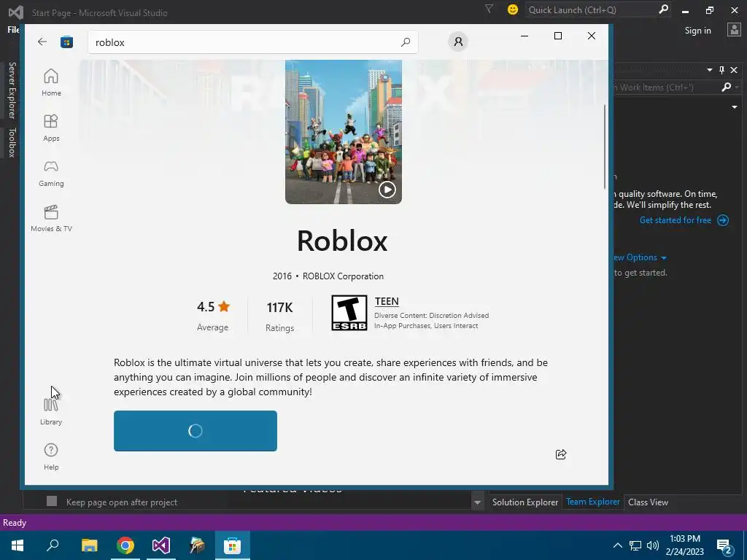Click the loading install button for Roblox

(196, 431)
